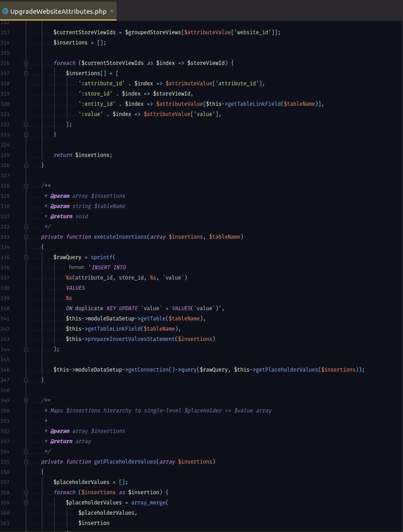The image size is (403, 532).
Task: Click '@return array' on line 353
Action: pos(71,441)
